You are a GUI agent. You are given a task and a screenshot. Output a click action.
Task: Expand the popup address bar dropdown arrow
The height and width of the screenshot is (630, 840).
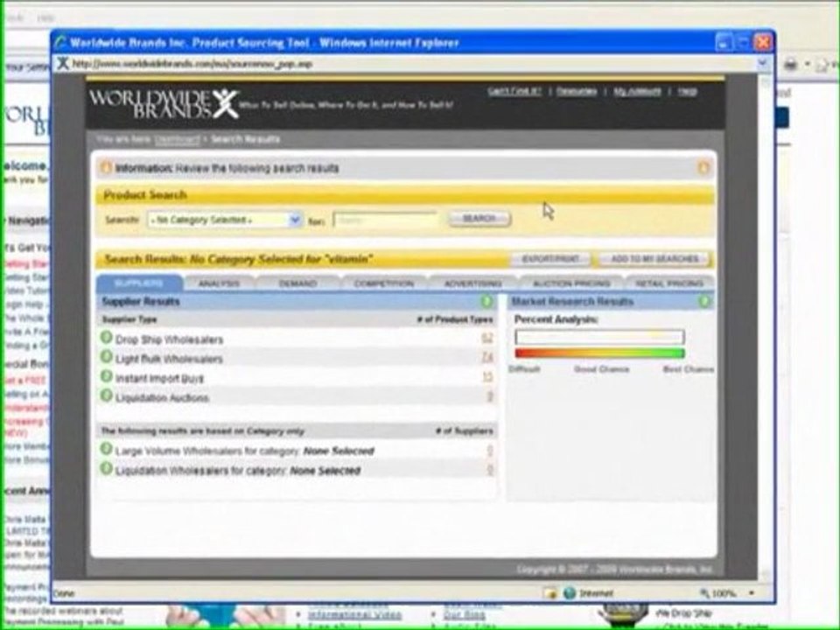[762, 63]
